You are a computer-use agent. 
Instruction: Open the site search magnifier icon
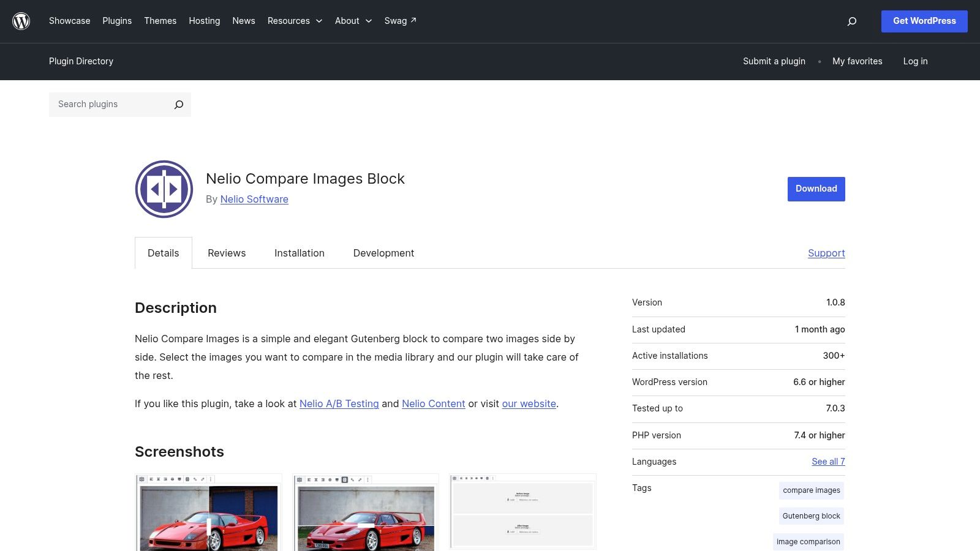[851, 21]
